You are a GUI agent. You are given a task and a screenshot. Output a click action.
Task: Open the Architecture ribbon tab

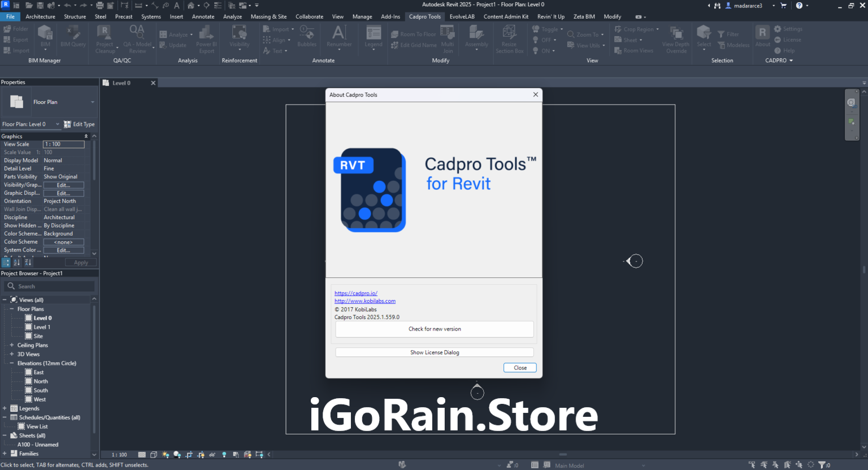40,16
